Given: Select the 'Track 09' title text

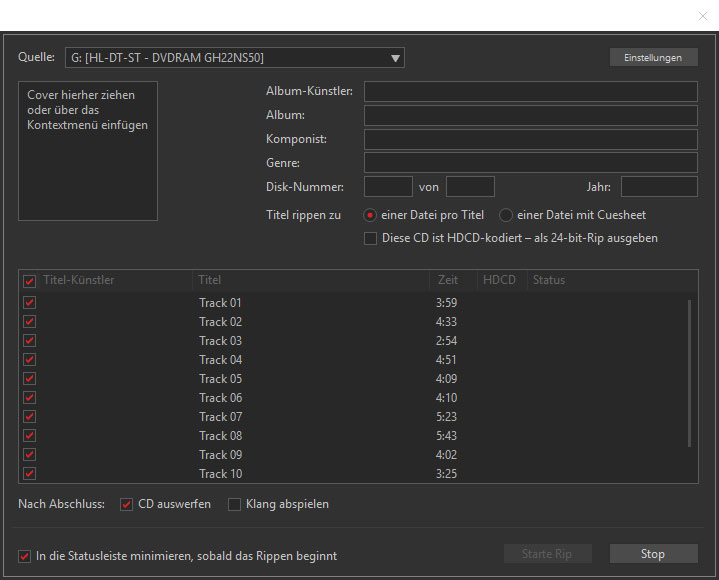Looking at the screenshot, I should (220, 455).
